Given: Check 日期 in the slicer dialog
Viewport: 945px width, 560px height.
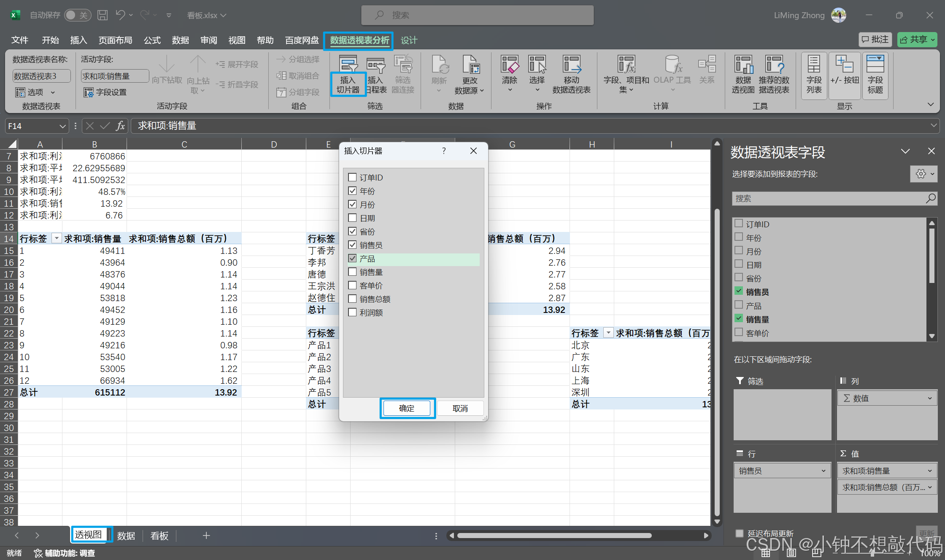Looking at the screenshot, I should pyautogui.click(x=352, y=218).
